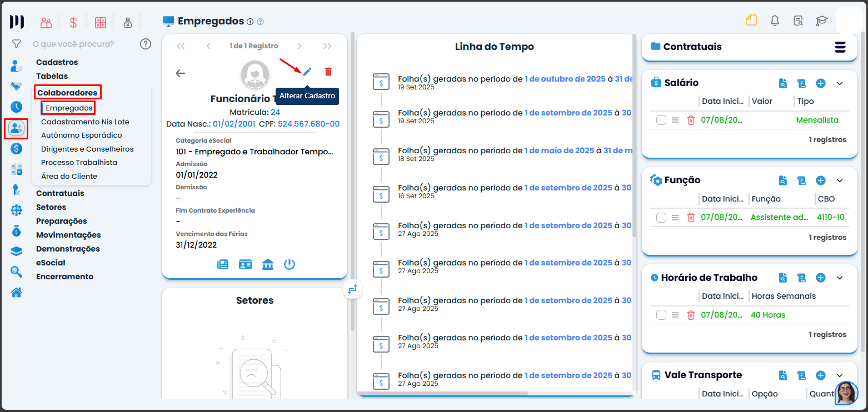868x412 pixels.
Task: Open the graduation cap icon in the header
Action: 821,21
